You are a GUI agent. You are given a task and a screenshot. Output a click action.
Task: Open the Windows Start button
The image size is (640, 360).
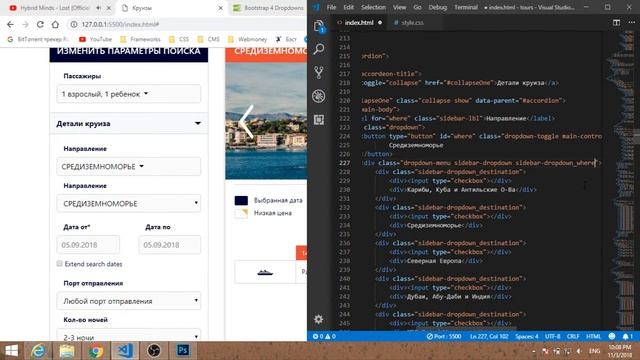click(x=11, y=351)
